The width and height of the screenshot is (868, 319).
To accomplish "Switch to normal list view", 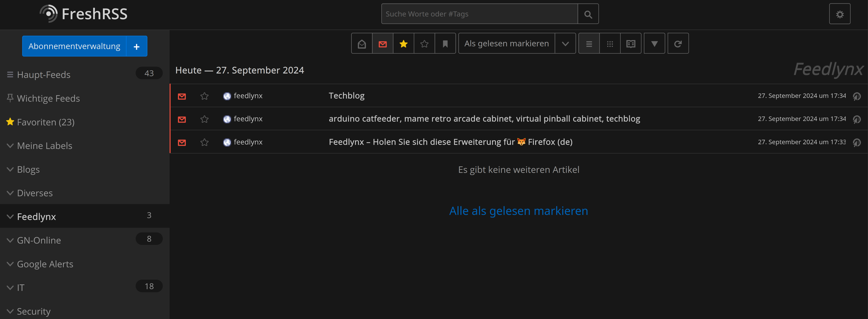I will [x=589, y=43].
